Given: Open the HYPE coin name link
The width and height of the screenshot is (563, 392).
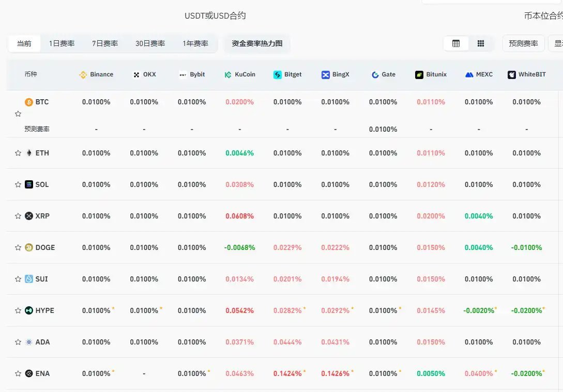Looking at the screenshot, I should coord(45,310).
